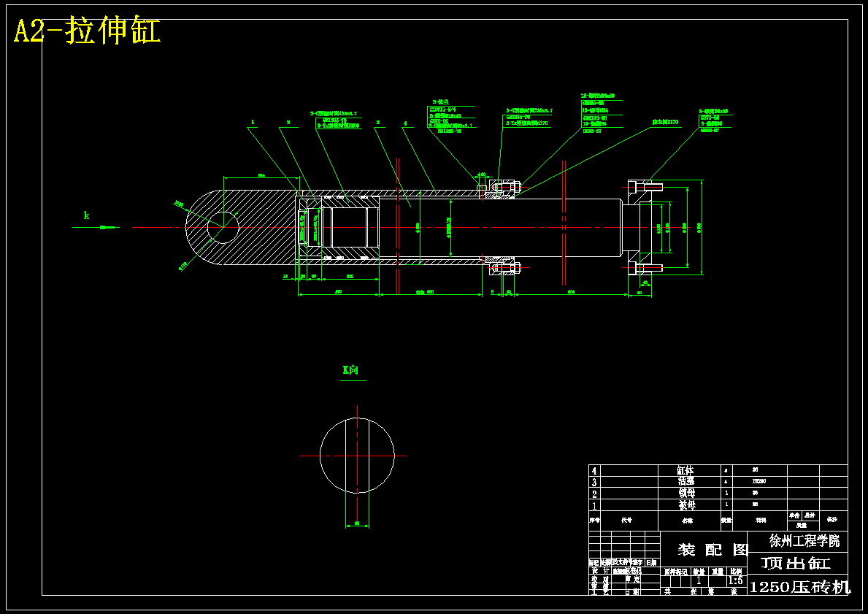Click balloon number "4" leader label
Image resolution: width=868 pixels, height=614 pixels.
click(405, 123)
